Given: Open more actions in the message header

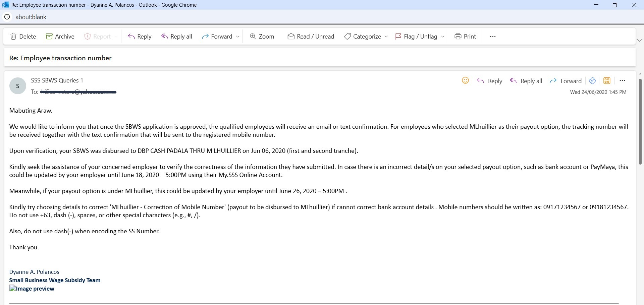Looking at the screenshot, I should [622, 80].
